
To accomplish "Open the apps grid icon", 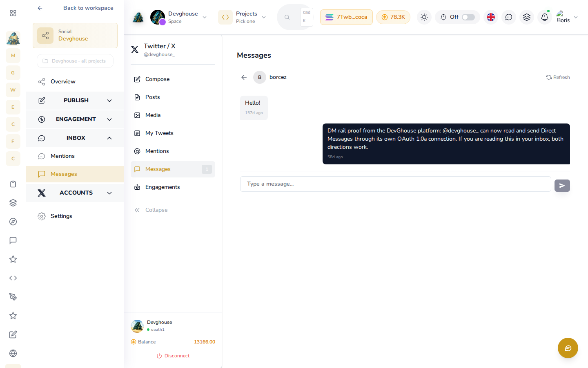I will pyautogui.click(x=13, y=13).
